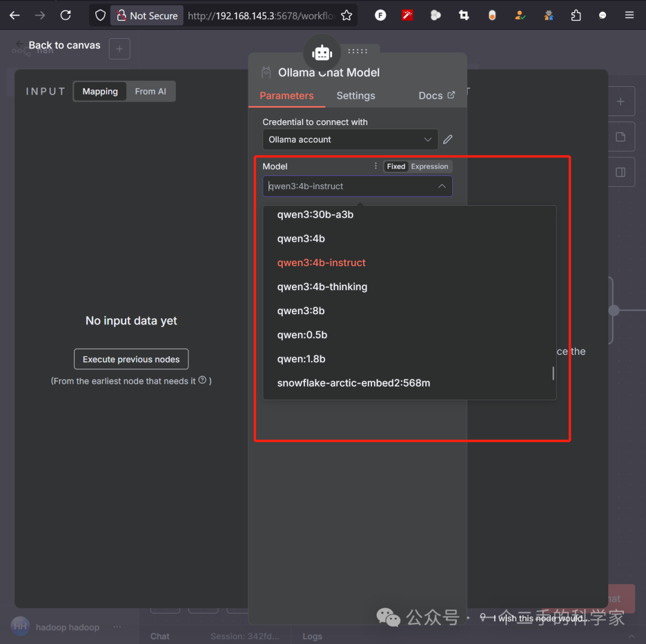The image size is (646, 644).
Task: Grab the dotted drag handle
Action: point(357,51)
